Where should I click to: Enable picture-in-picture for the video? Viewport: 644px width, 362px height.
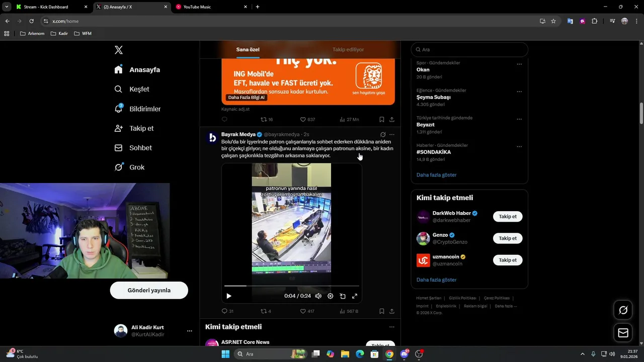tap(343, 296)
